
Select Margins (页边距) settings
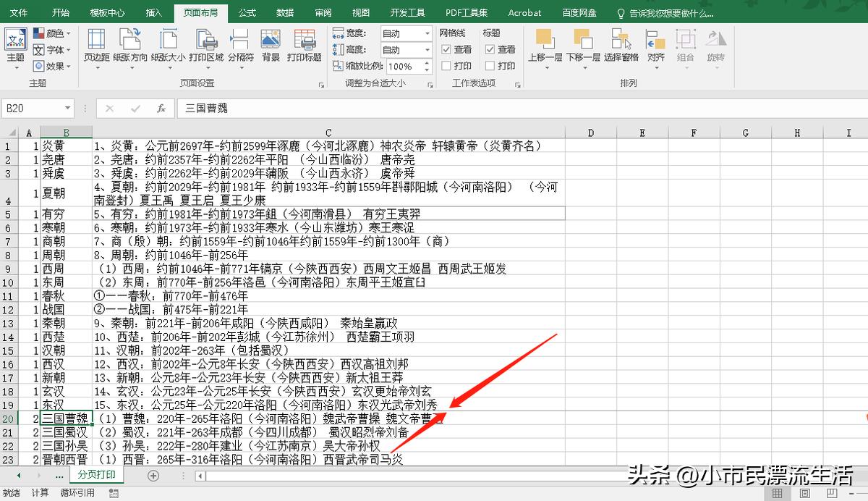pyautogui.click(x=95, y=47)
